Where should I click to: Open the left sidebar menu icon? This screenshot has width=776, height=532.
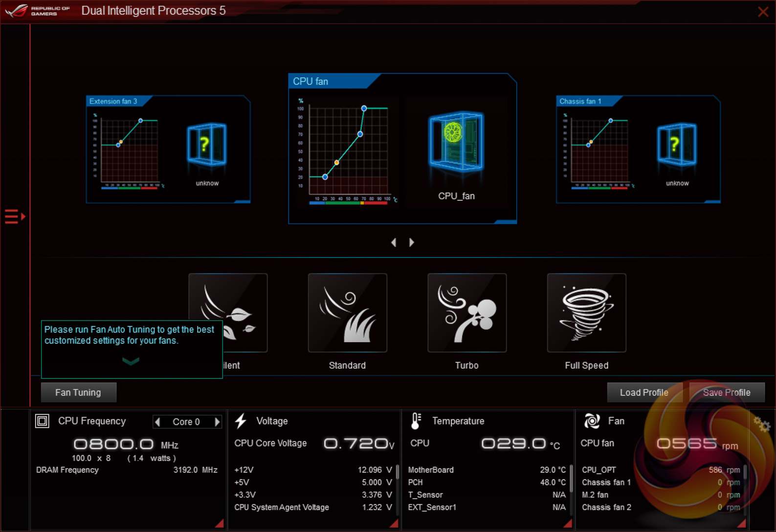15,216
